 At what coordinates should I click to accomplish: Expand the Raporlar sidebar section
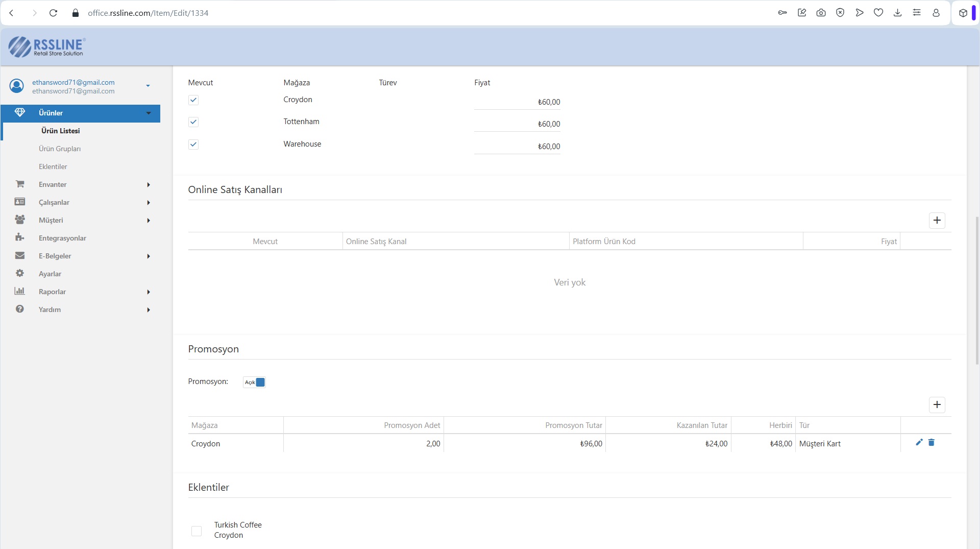coord(52,292)
